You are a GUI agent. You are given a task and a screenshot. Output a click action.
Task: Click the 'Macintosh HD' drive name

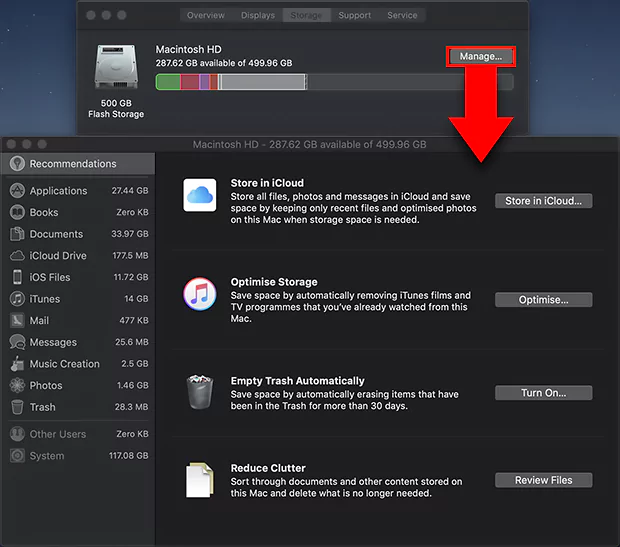pyautogui.click(x=189, y=49)
